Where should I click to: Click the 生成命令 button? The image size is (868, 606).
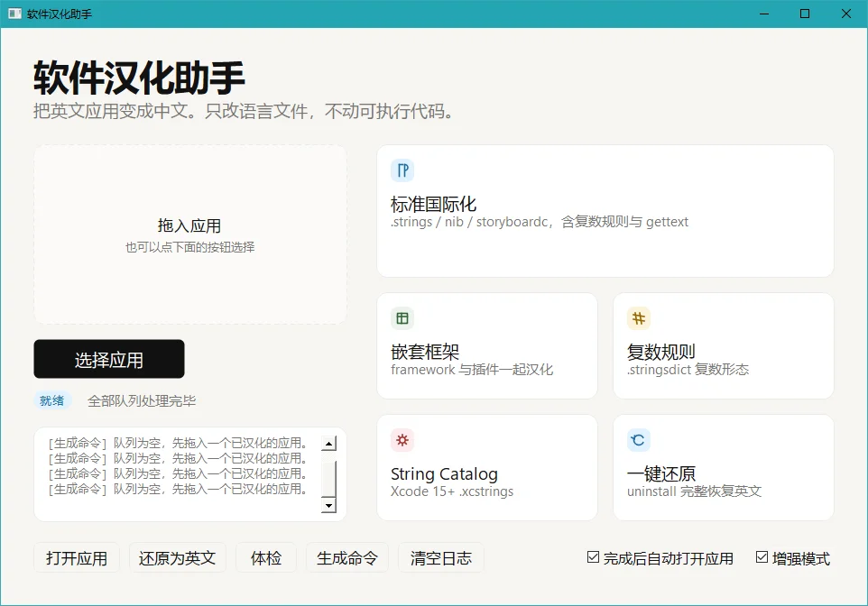347,558
